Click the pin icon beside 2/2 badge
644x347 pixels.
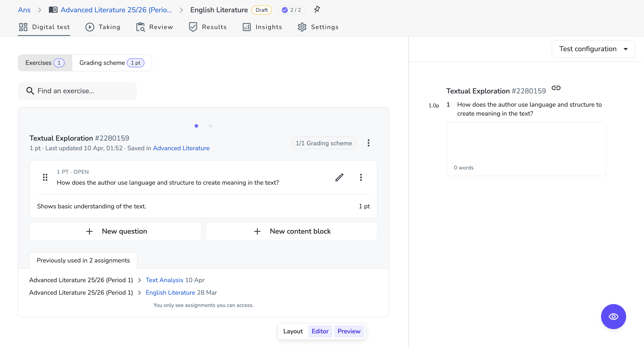tap(317, 10)
